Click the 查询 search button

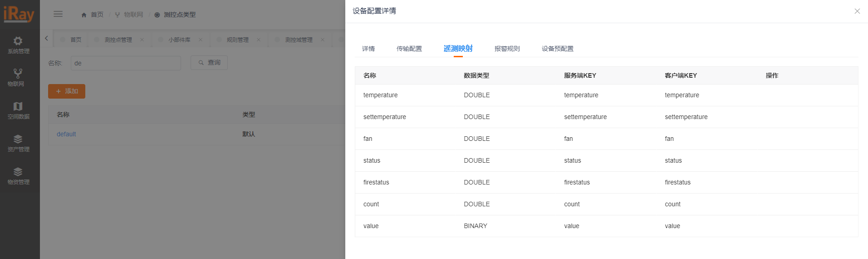tap(209, 63)
